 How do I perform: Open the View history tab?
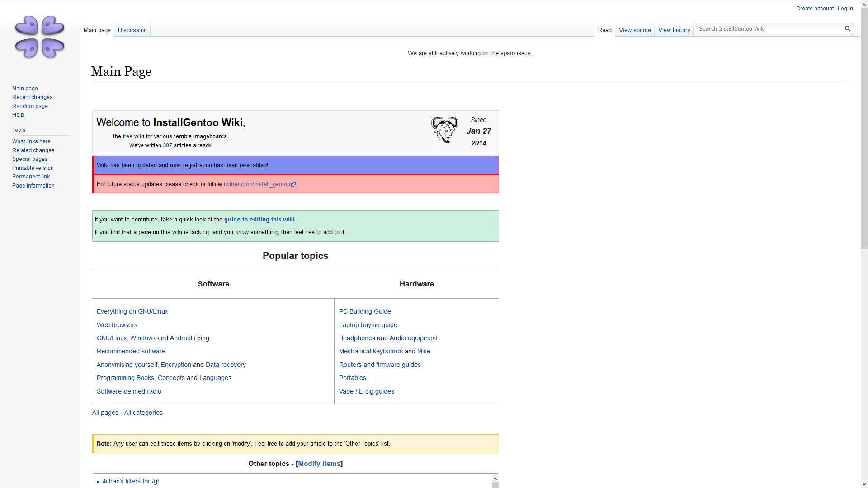(674, 30)
